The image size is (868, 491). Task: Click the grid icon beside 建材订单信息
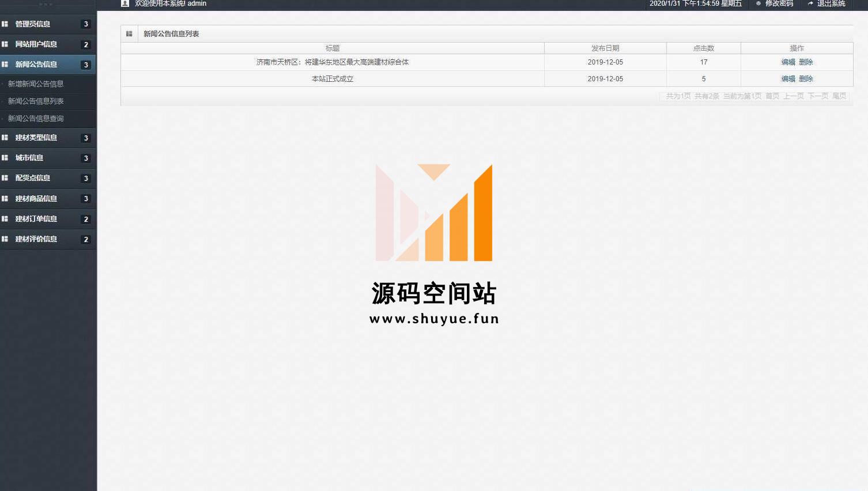click(5, 219)
